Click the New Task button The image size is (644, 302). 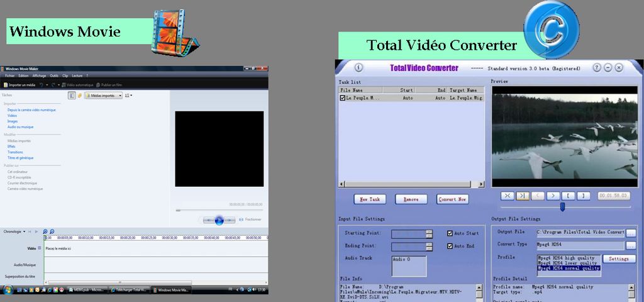[370, 199]
